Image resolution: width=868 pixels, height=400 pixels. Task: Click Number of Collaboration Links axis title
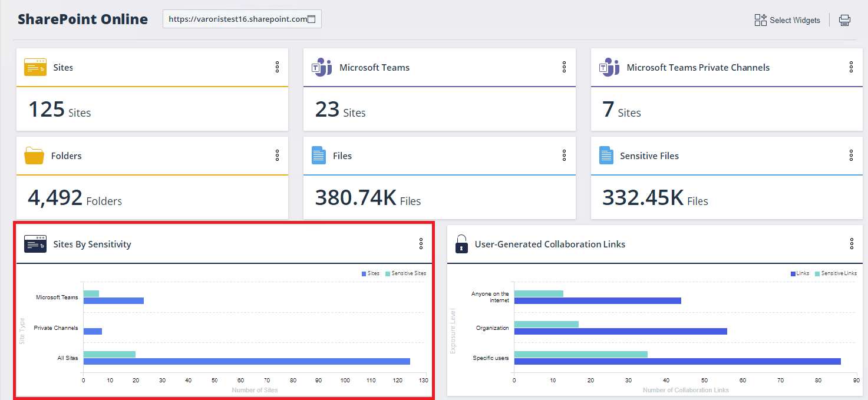[686, 390]
